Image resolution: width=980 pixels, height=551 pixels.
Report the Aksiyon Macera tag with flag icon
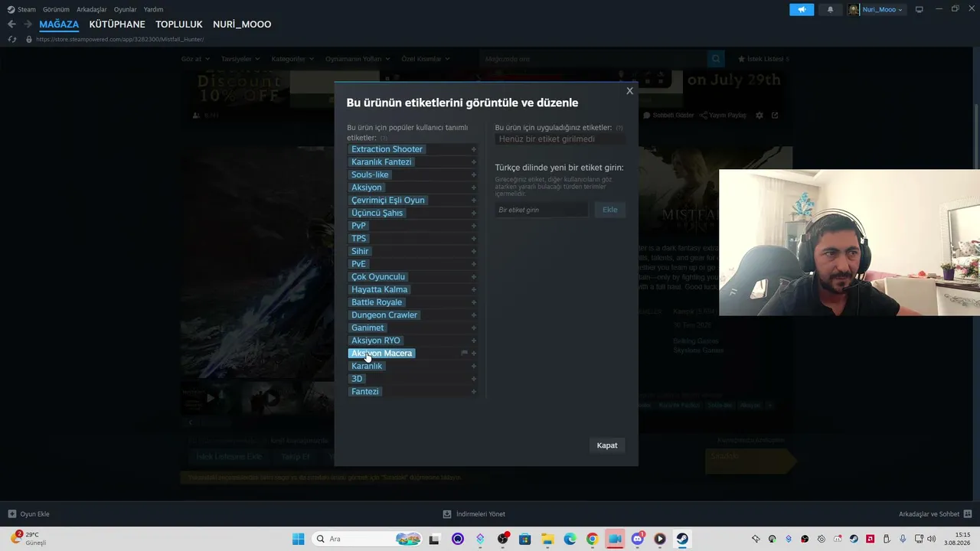coord(464,354)
